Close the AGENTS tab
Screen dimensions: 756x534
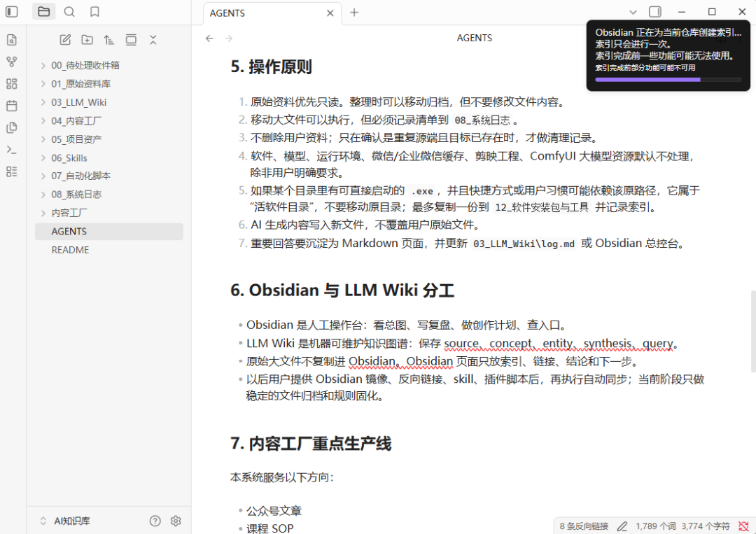pyautogui.click(x=330, y=13)
